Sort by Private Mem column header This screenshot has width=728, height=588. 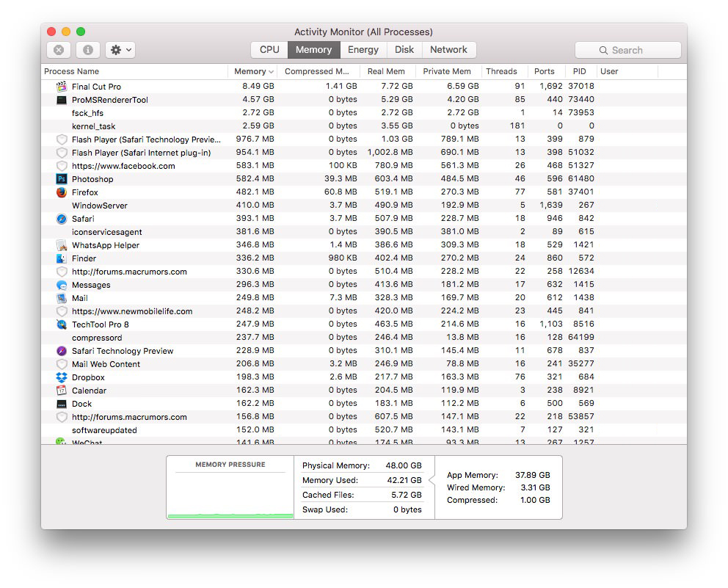[448, 71]
